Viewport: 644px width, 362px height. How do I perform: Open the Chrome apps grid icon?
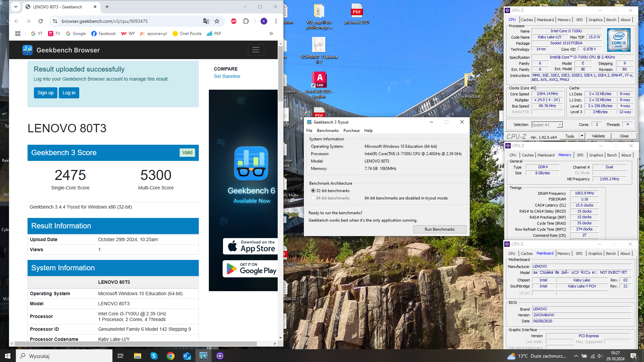pyautogui.click(x=18, y=34)
